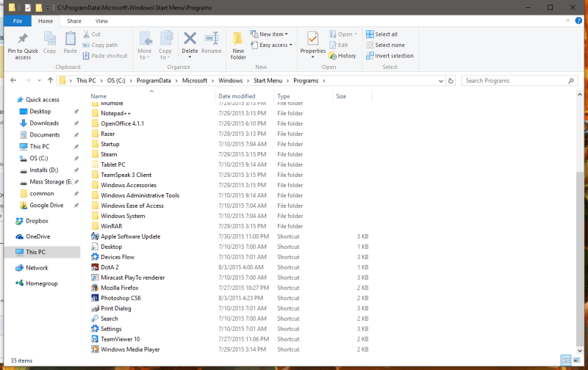The image size is (588, 370).
Task: Switch to the Home ribbon tab
Action: [46, 21]
